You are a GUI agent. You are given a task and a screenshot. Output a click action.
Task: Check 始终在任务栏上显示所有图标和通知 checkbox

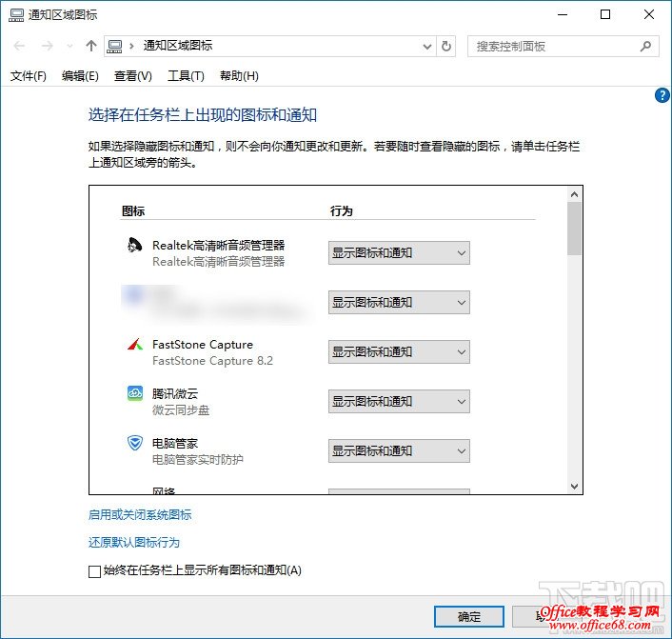tap(94, 571)
